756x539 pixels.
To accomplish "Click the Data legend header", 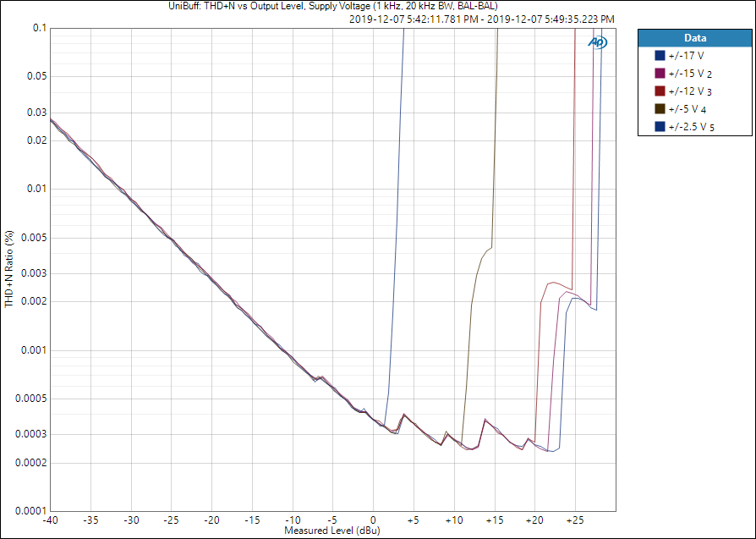I will pos(695,38).
